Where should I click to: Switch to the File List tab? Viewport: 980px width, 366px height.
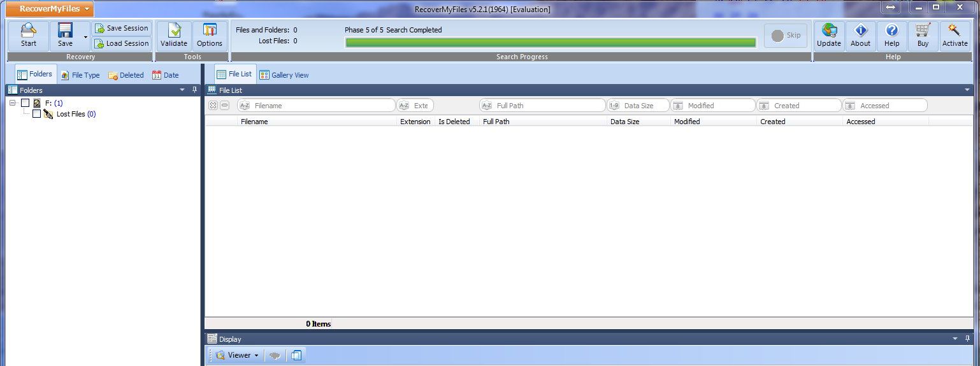pyautogui.click(x=234, y=74)
